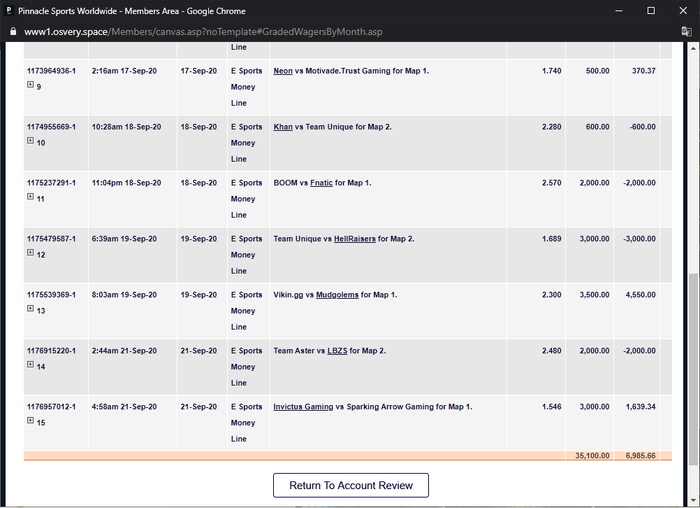
Task: Click odds value 1.740
Action: [x=551, y=71]
